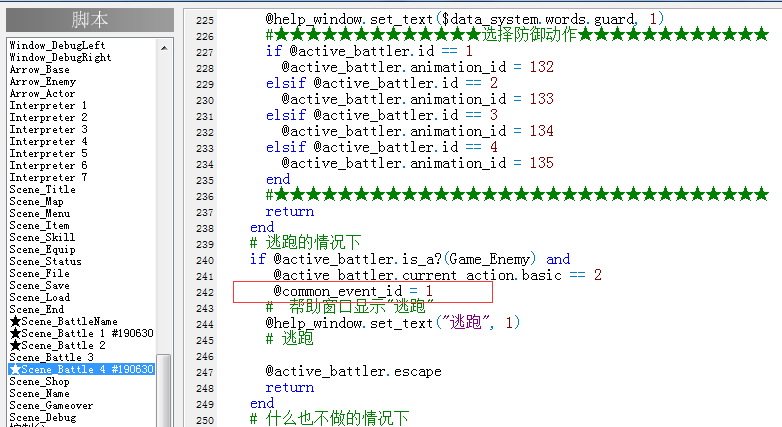This screenshot has width=782, height=427.
Task: Open the Interpreter 7 script
Action: point(48,177)
